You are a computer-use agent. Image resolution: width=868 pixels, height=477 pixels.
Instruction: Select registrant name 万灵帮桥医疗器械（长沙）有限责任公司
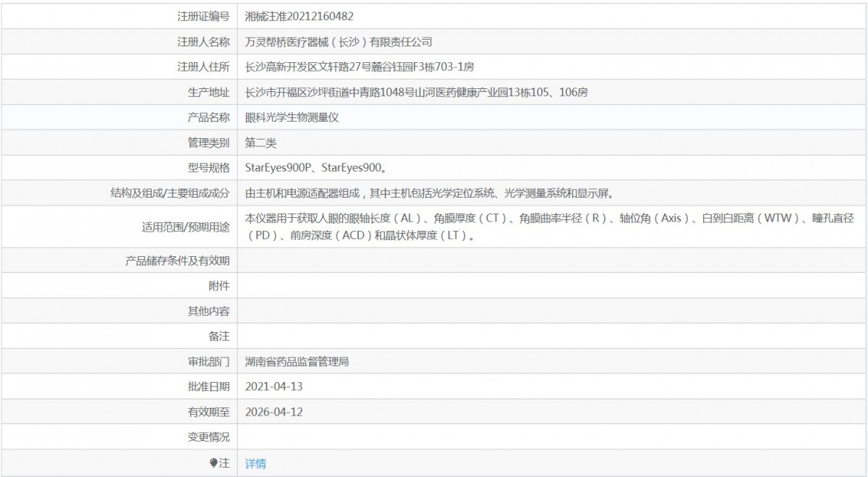pyautogui.click(x=339, y=41)
